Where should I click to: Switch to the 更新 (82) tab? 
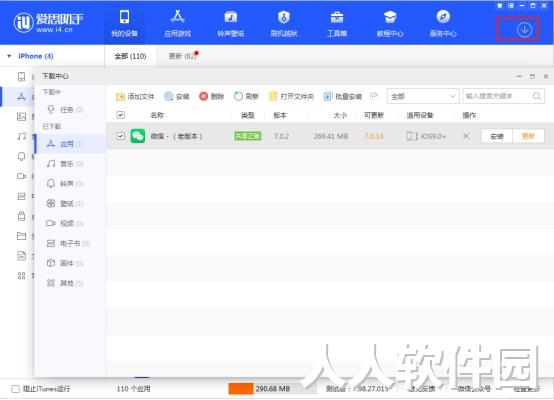click(182, 56)
